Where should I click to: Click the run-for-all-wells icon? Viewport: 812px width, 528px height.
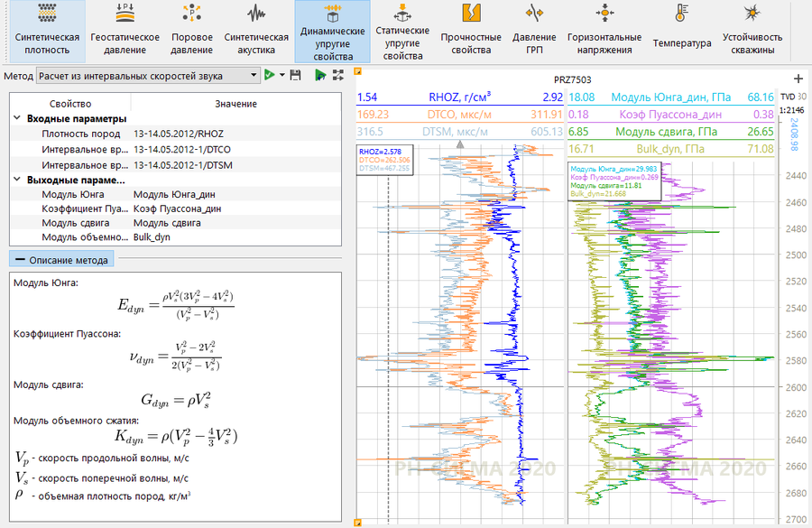click(x=321, y=76)
